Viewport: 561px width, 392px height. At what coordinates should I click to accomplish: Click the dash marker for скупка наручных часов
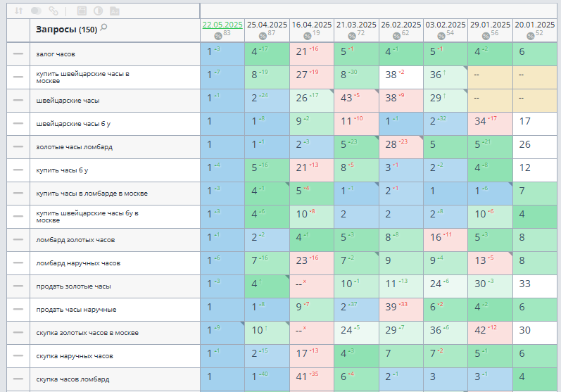point(18,356)
